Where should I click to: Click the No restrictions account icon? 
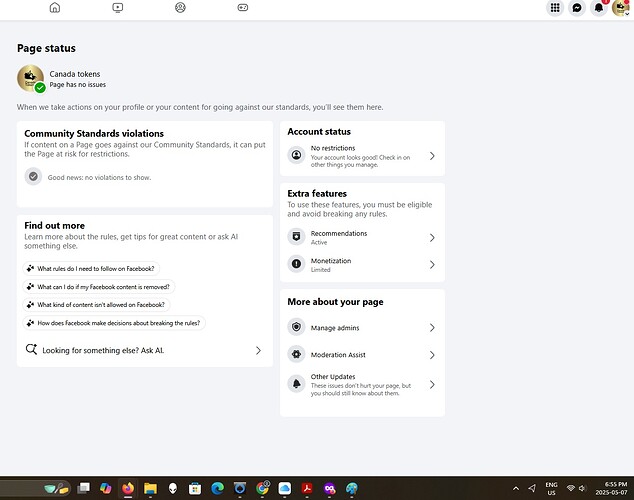[296, 155]
